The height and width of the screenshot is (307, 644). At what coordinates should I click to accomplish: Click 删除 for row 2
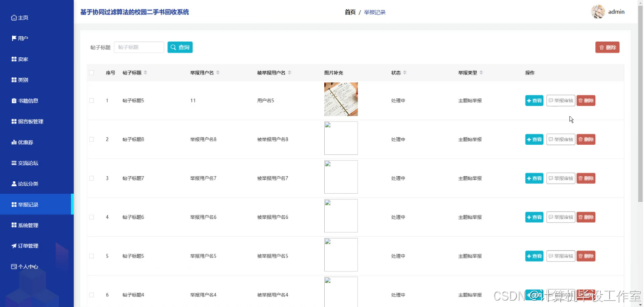pos(586,139)
